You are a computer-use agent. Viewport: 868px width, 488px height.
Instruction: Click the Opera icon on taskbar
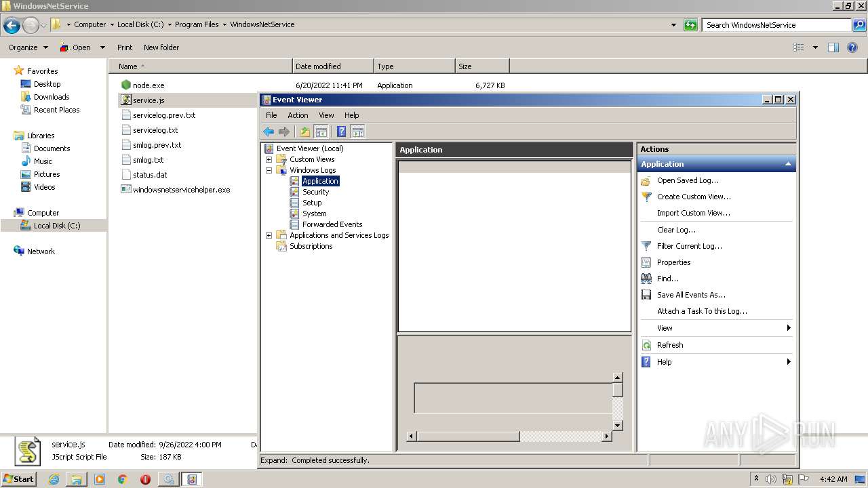tap(145, 479)
